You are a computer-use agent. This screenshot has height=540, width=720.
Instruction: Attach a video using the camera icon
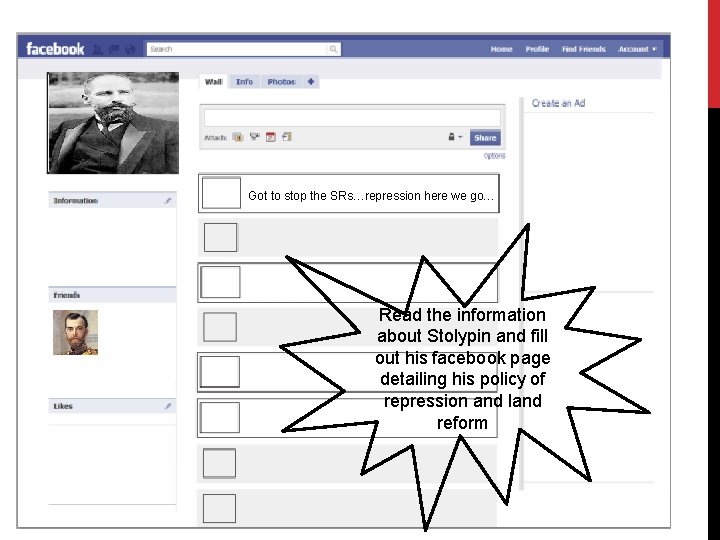[x=254, y=137]
